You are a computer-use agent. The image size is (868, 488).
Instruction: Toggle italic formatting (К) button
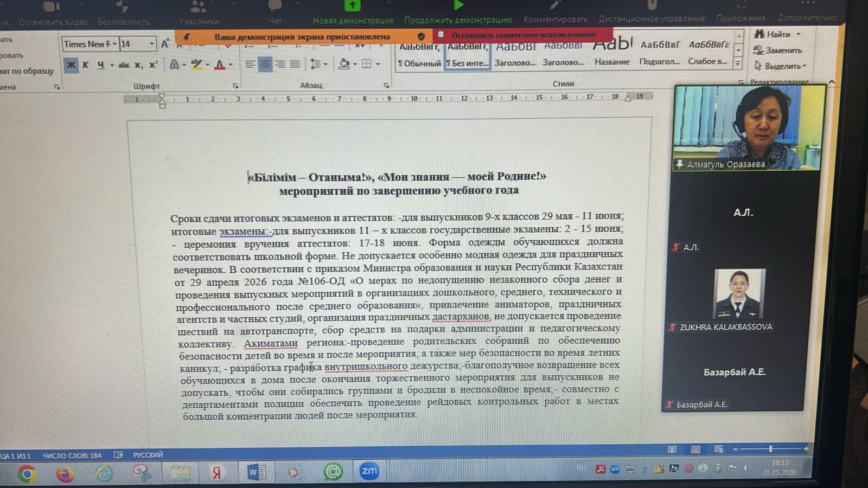(x=85, y=65)
